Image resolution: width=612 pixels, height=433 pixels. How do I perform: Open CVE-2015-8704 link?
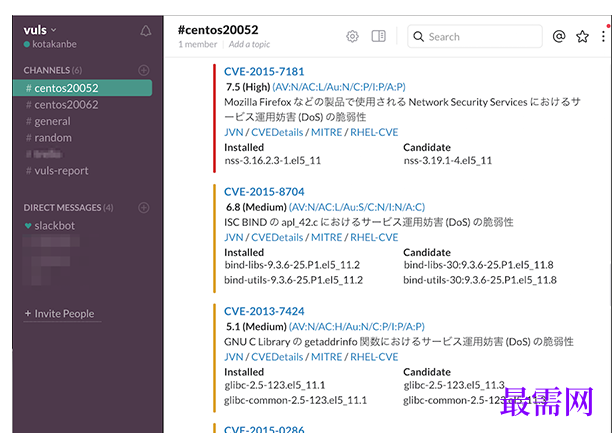(x=264, y=192)
